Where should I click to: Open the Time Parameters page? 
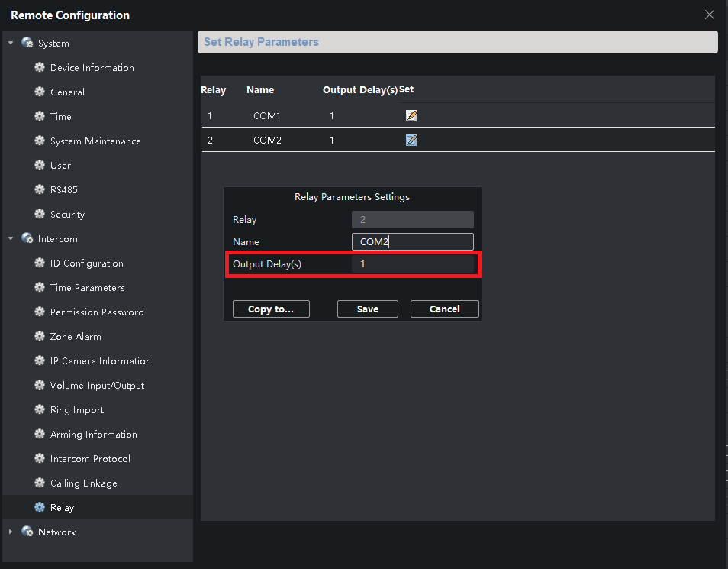pos(87,288)
